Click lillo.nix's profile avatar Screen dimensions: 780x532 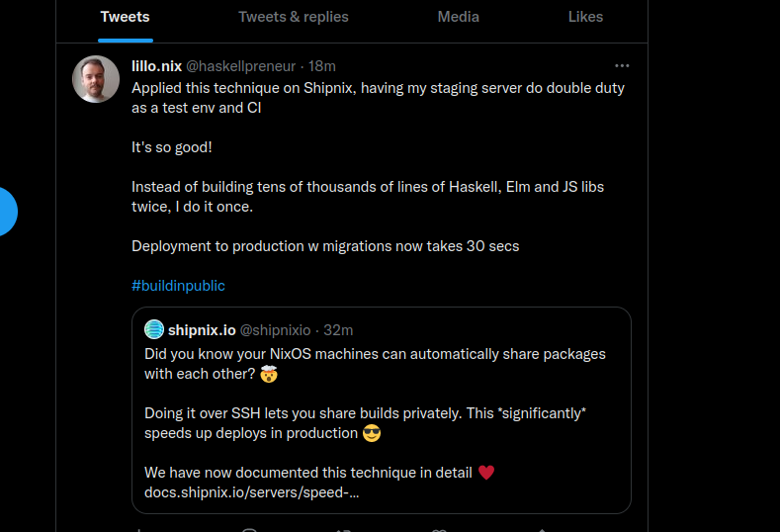(96, 79)
